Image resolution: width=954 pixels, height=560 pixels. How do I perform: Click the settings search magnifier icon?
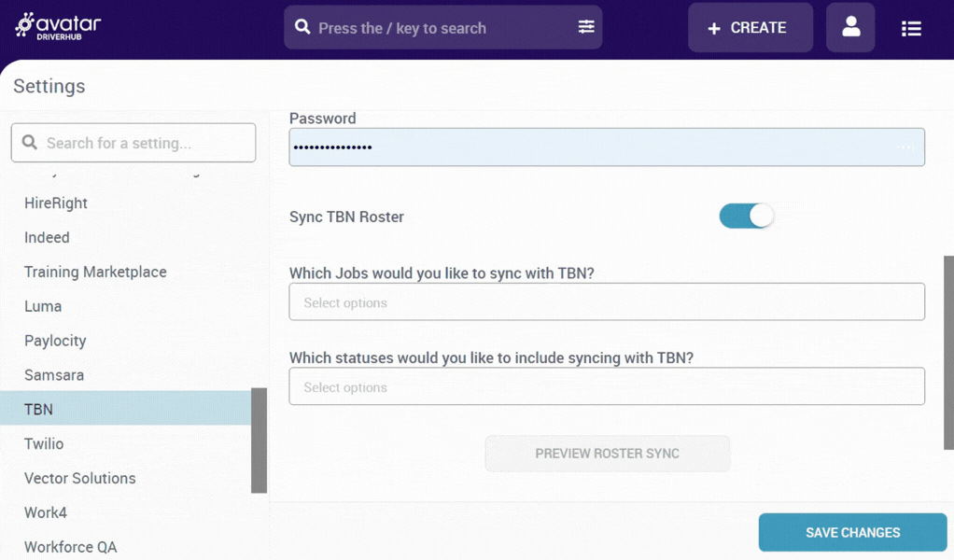pyautogui.click(x=29, y=142)
